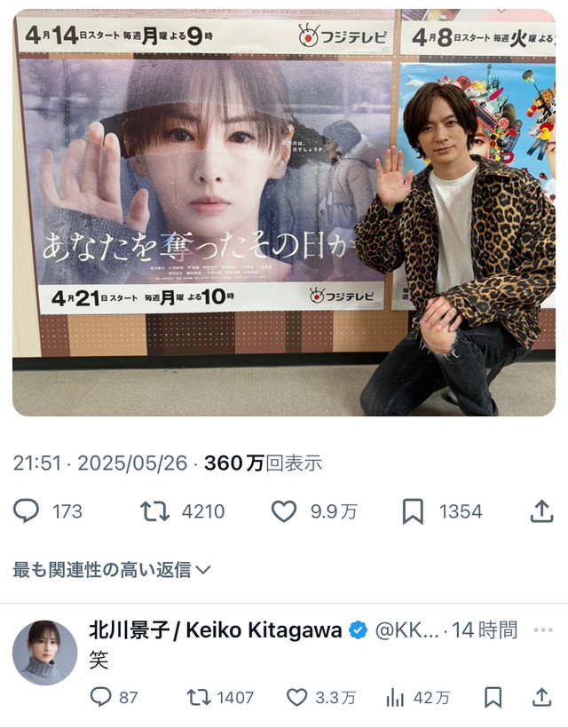
Task: Share the main post via upload icon
Action: coord(541,511)
